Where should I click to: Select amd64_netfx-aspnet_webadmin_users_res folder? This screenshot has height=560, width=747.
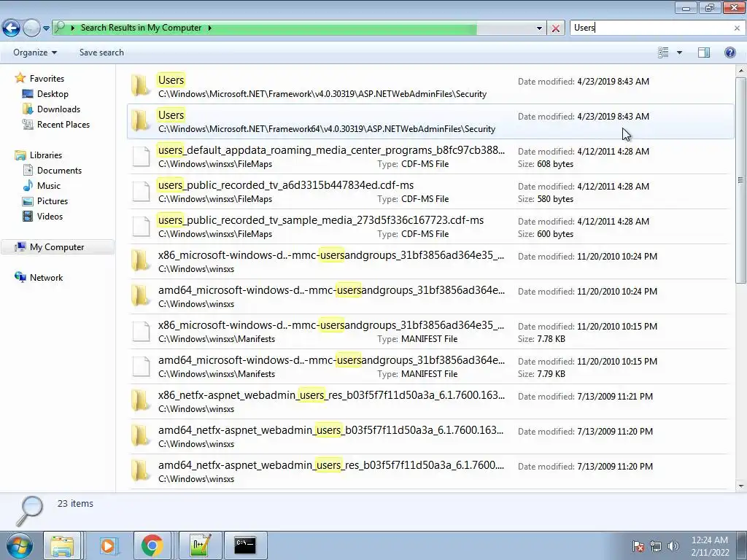click(430, 472)
